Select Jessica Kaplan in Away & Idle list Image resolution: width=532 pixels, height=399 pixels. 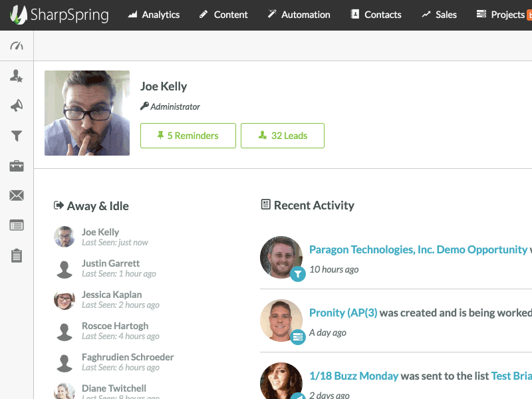112,295
